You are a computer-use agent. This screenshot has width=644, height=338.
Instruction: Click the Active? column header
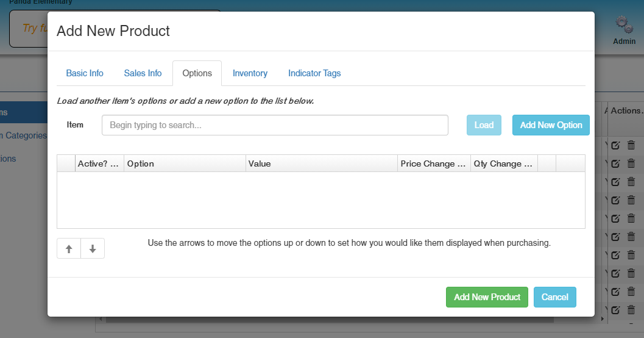99,164
